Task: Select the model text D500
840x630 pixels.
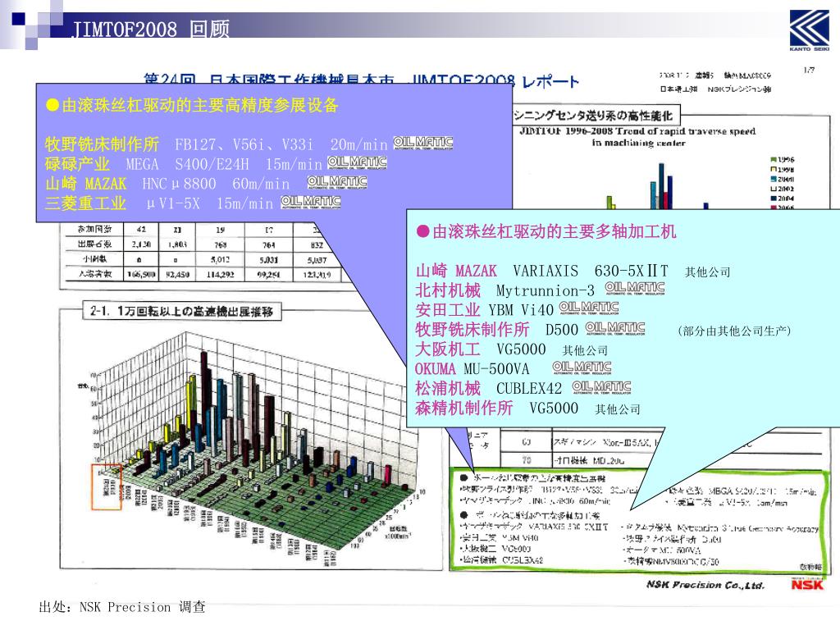Action: pyautogui.click(x=561, y=330)
